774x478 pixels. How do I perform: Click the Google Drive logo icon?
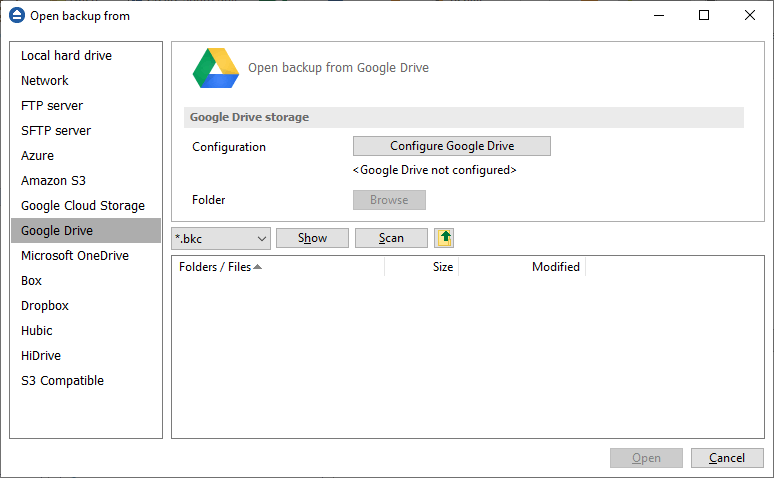pyautogui.click(x=216, y=68)
